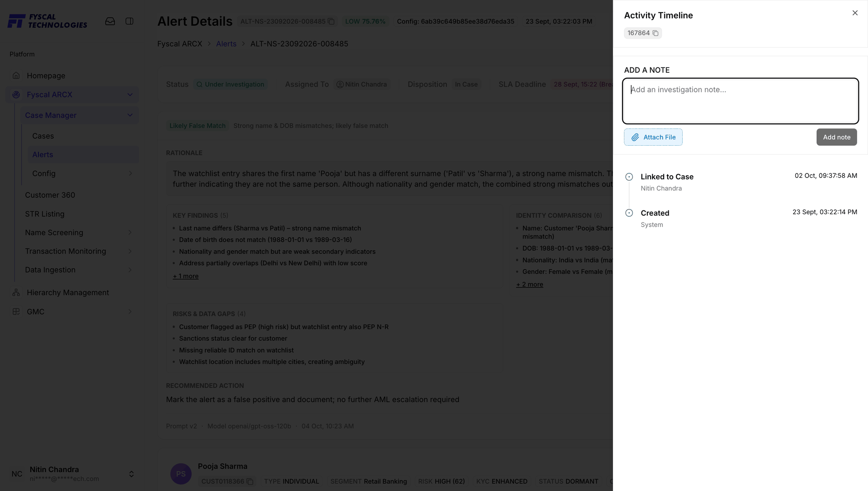Image resolution: width=868 pixels, height=491 pixels.
Task: Click the Homepage house icon
Action: click(16, 76)
